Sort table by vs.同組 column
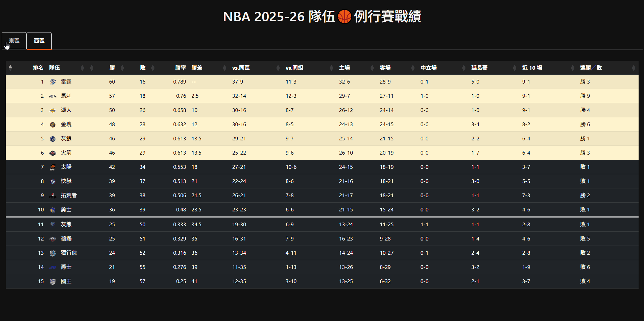 click(x=294, y=68)
